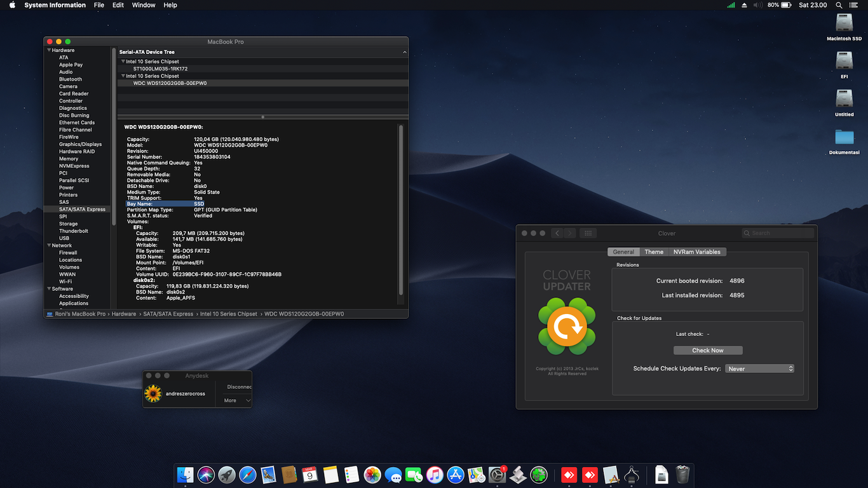Switch to the NVRam Variables tab

pos(696,252)
